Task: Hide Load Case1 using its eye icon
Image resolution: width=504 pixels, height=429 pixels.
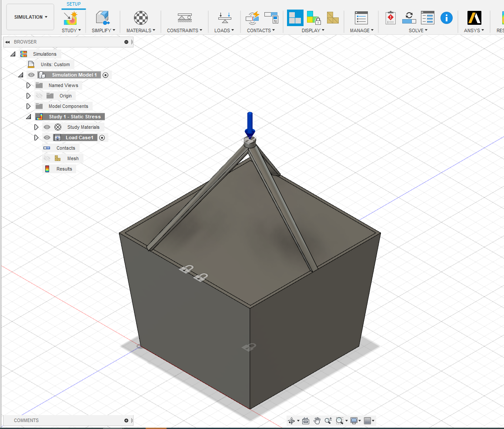Action: pyautogui.click(x=47, y=137)
